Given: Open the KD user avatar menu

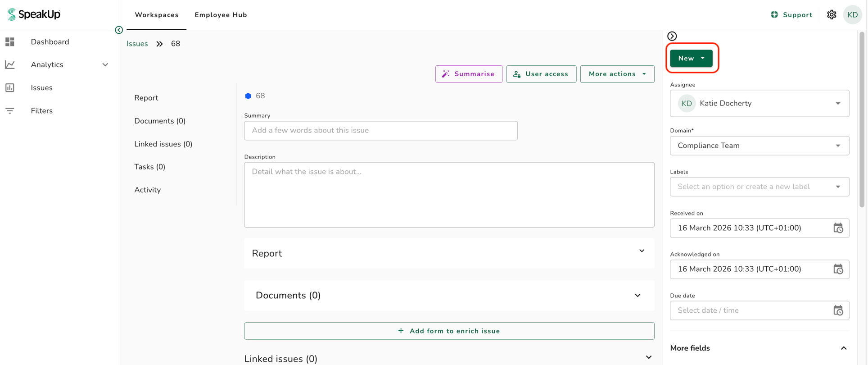Looking at the screenshot, I should point(852,15).
